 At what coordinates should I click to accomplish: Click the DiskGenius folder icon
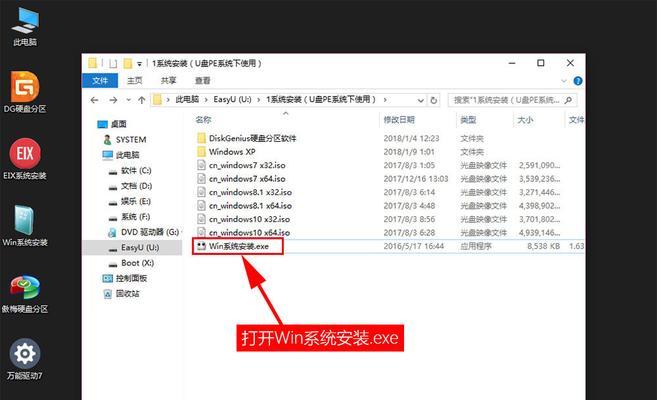202,138
